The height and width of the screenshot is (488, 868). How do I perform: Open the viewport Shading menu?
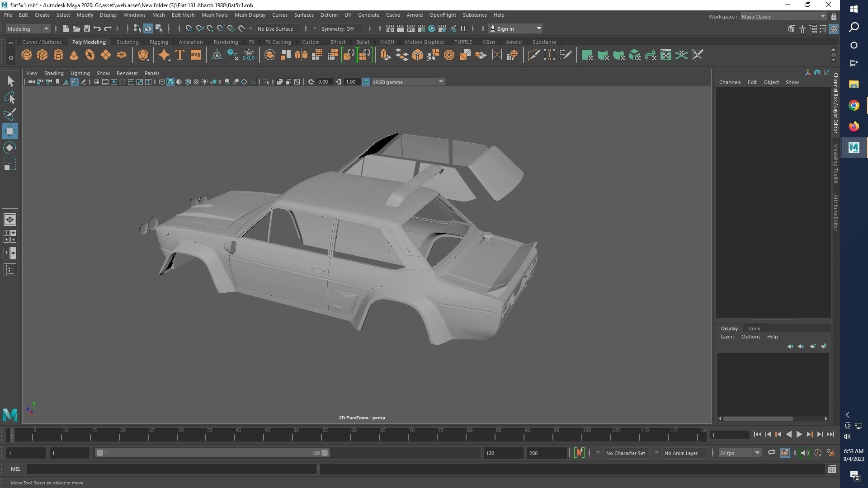click(54, 73)
